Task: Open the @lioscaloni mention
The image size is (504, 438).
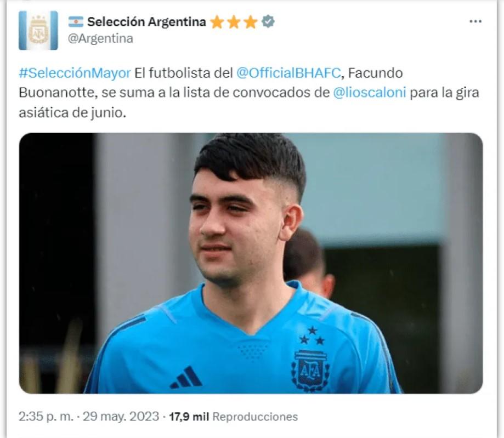Action: pos(370,93)
